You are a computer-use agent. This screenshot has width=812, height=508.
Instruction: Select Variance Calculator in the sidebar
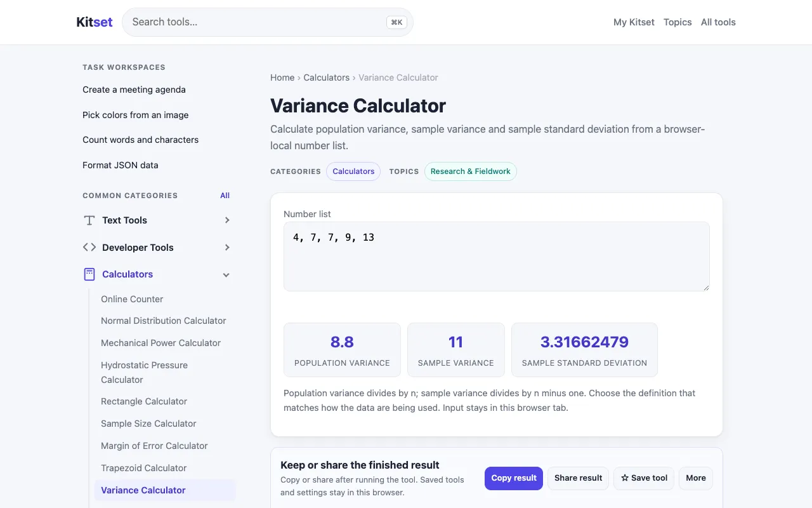165,490
